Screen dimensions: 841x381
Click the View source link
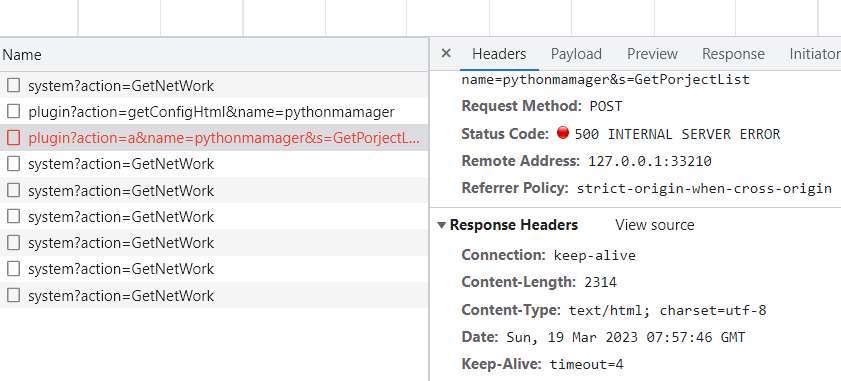tap(654, 225)
